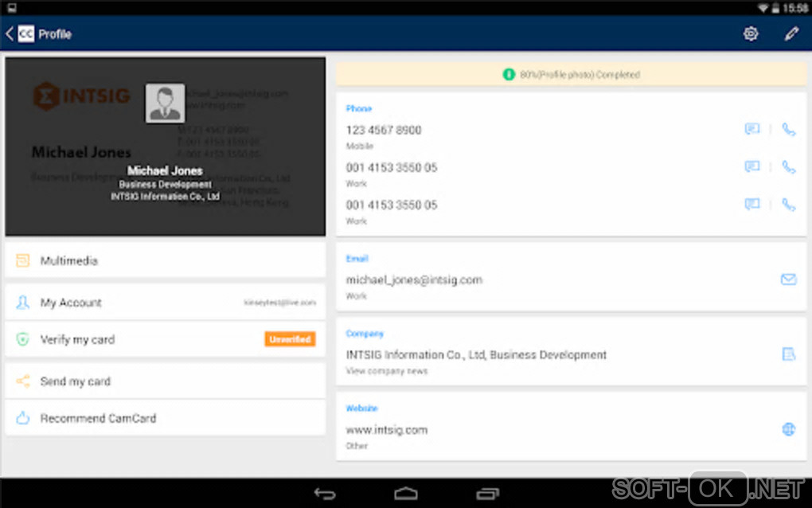Open company info document icon
This screenshot has width=812, height=508.
(788, 354)
